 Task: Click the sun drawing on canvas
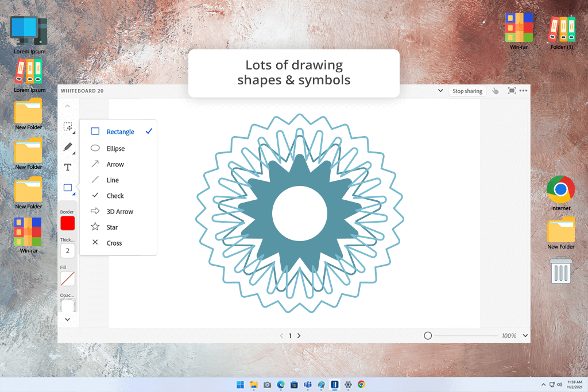point(300,214)
